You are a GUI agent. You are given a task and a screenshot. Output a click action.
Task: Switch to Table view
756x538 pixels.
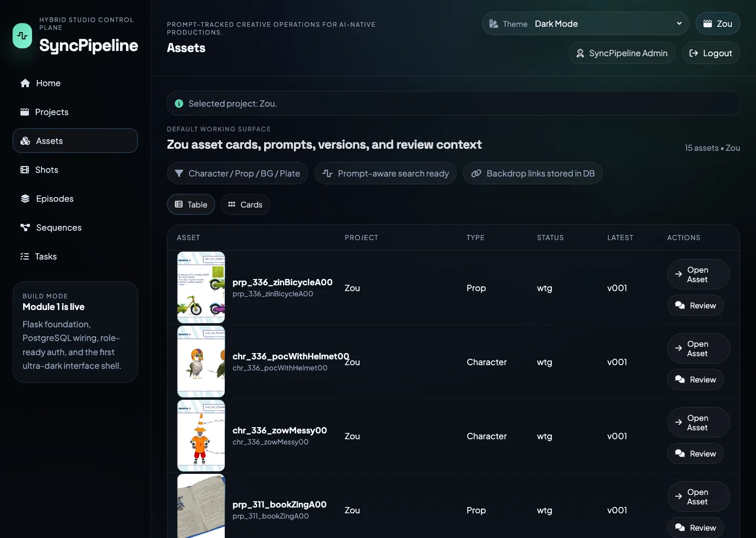[191, 204]
